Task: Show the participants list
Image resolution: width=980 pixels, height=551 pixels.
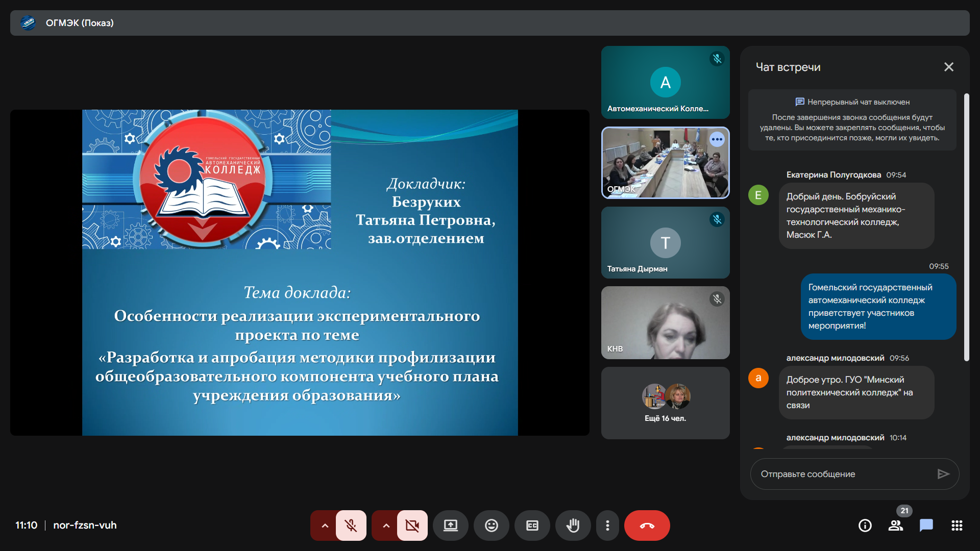Action: pos(895,525)
